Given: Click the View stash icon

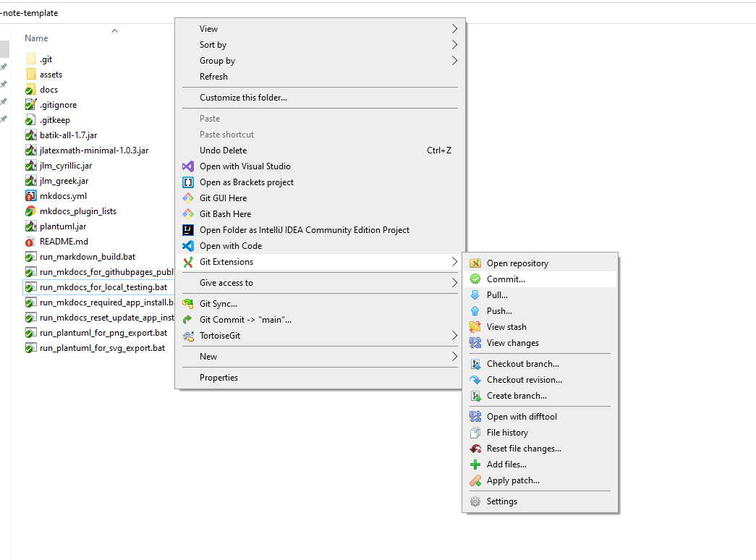Looking at the screenshot, I should (x=475, y=326).
